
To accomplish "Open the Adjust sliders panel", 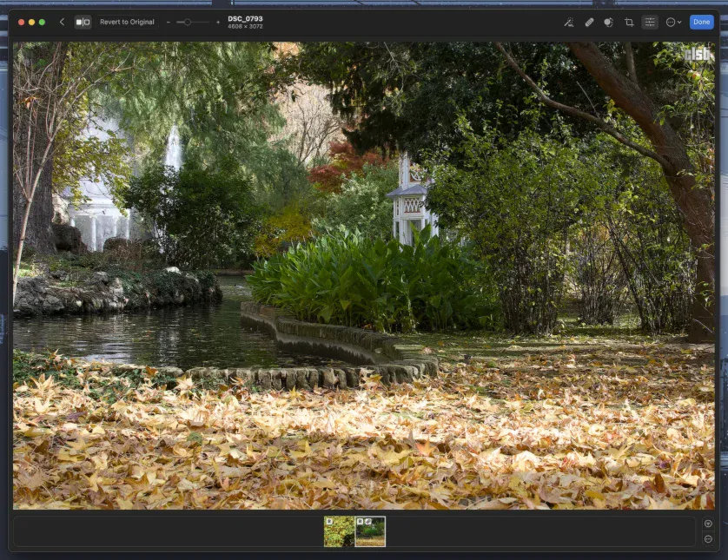I will (649, 22).
